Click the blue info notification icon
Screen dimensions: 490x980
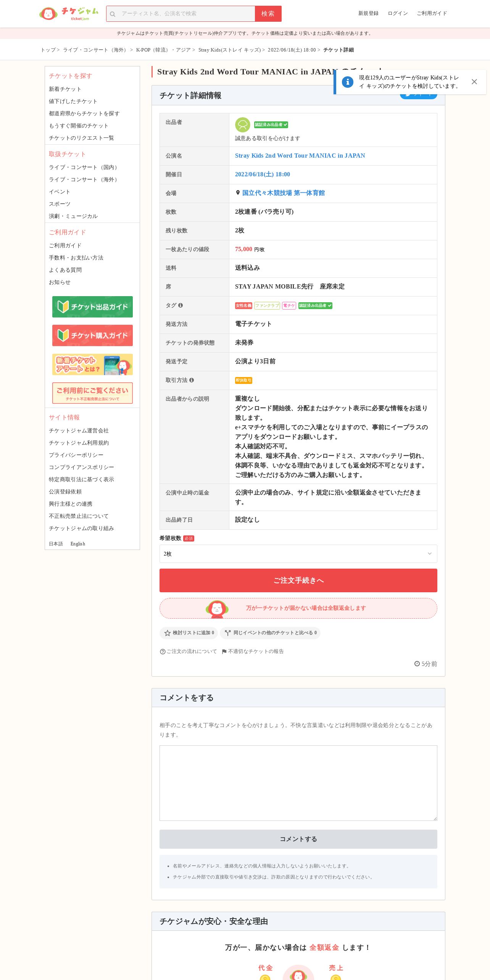(x=348, y=82)
